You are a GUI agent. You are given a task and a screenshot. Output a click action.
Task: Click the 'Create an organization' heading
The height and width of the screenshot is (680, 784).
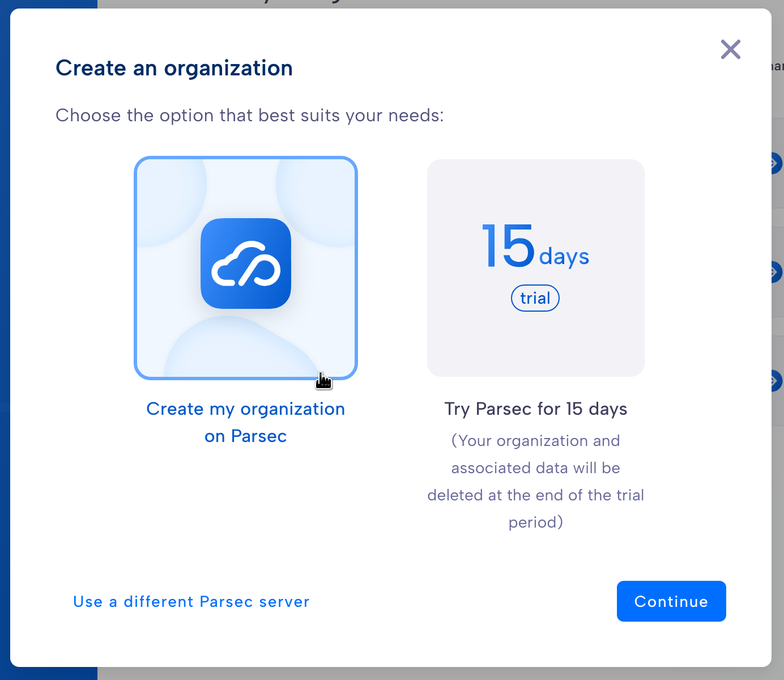point(174,68)
